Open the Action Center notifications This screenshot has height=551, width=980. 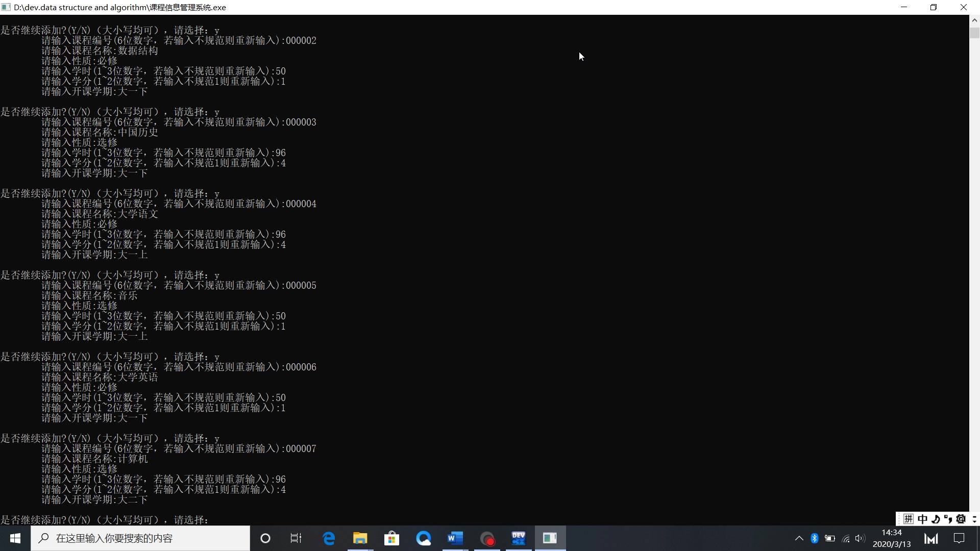(959, 538)
